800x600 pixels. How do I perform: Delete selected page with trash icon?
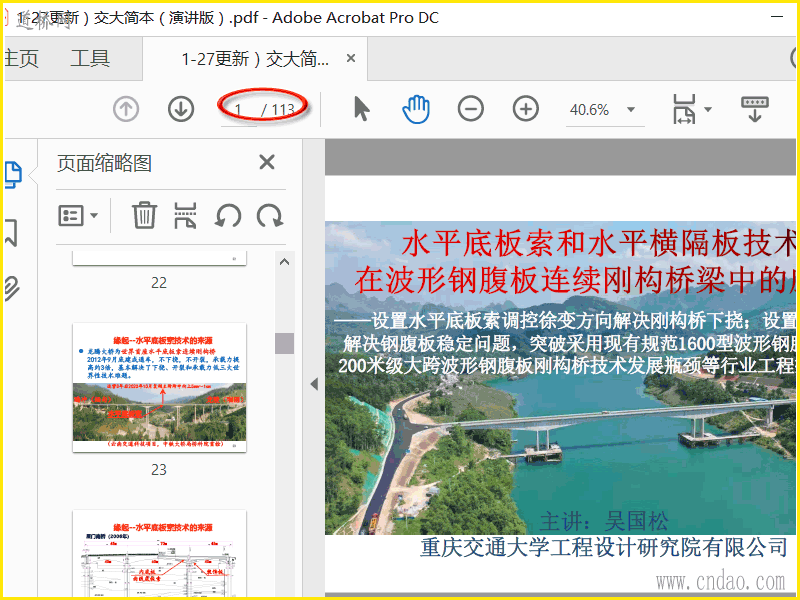pyautogui.click(x=144, y=215)
